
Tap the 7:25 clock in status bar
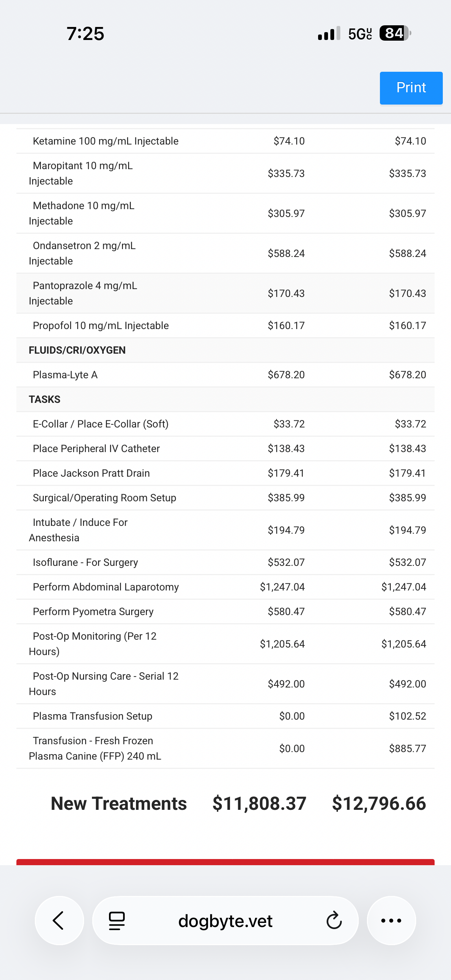pos(85,34)
